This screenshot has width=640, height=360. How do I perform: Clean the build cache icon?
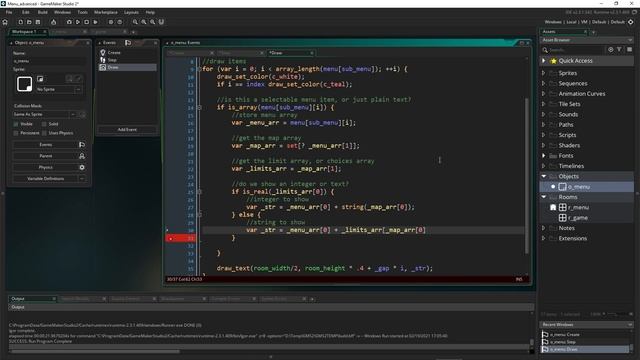click(96, 22)
